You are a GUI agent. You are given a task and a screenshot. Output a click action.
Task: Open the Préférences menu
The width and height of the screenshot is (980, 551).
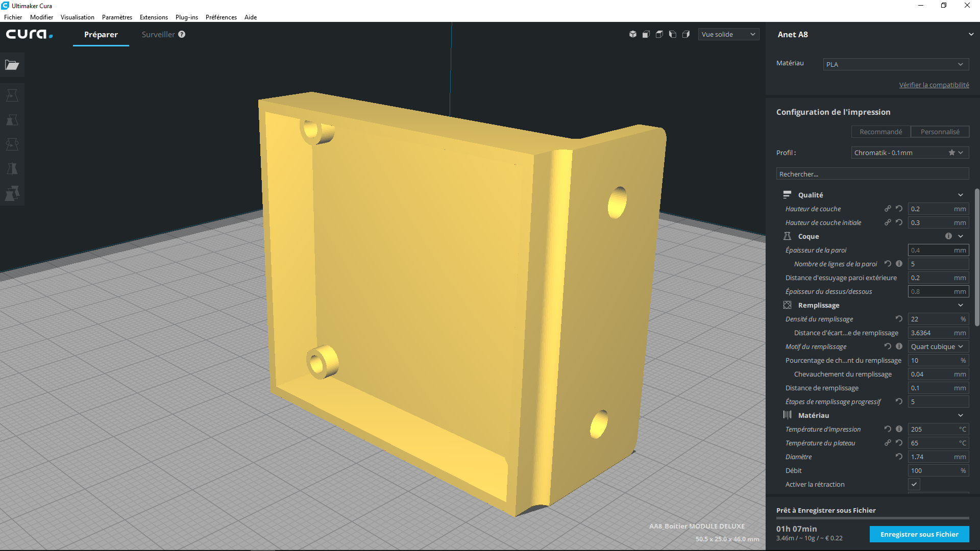tap(221, 17)
